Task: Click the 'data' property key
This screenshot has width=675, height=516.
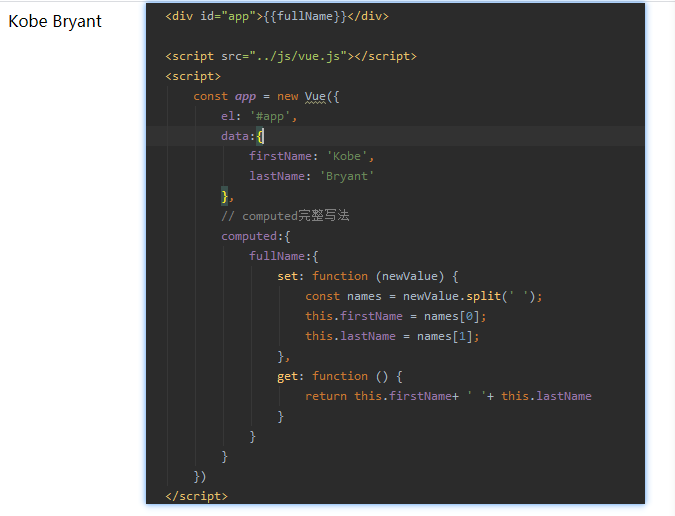Action: click(235, 136)
